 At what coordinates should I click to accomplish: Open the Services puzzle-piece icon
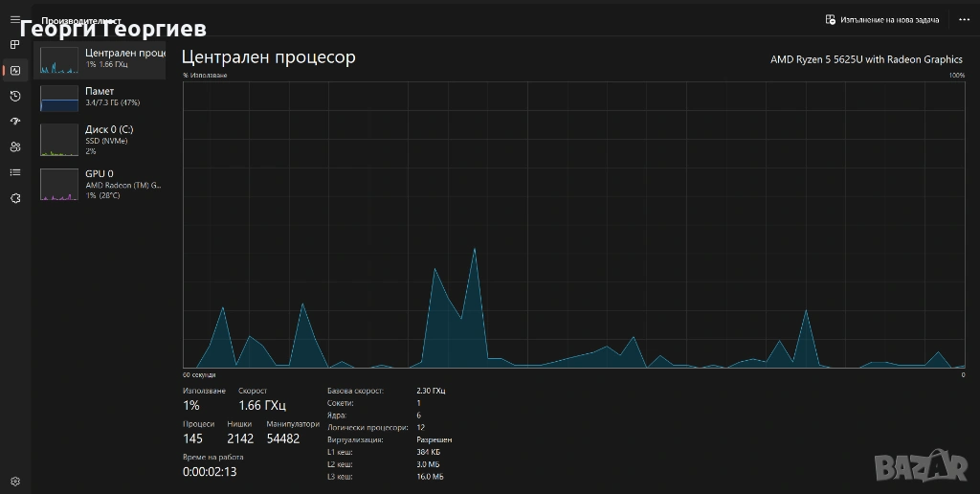[14, 198]
